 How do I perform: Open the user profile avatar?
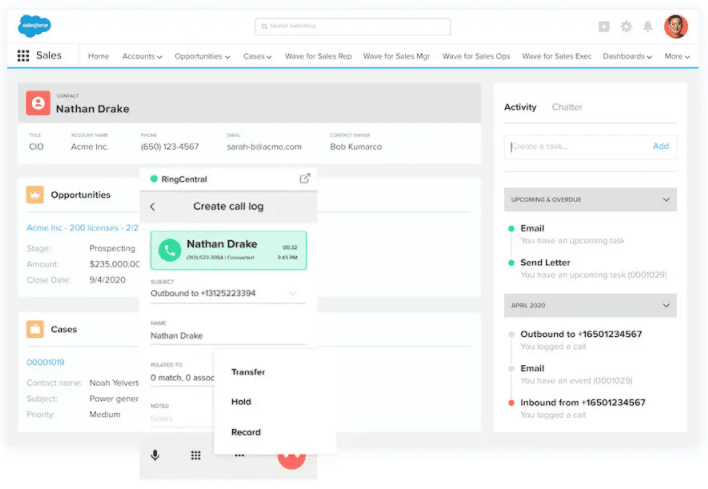click(x=676, y=26)
